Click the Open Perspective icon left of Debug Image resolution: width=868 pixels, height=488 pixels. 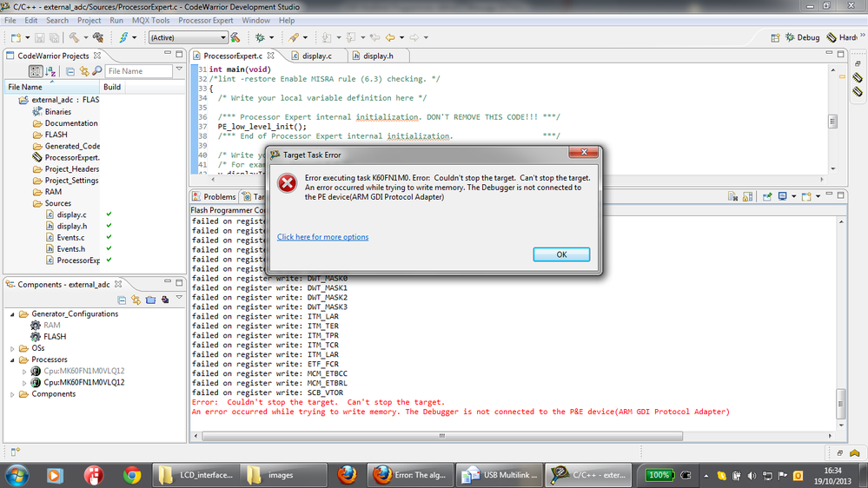pos(775,37)
